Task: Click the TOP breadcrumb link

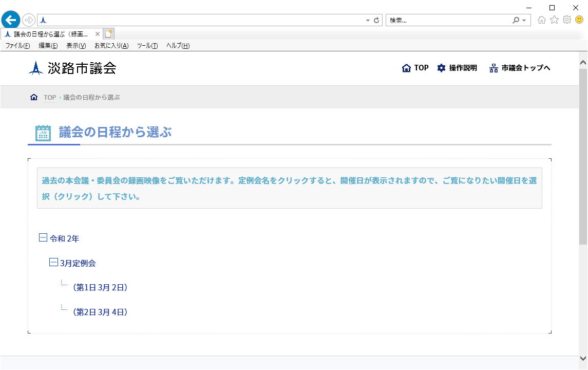Action: click(50, 98)
